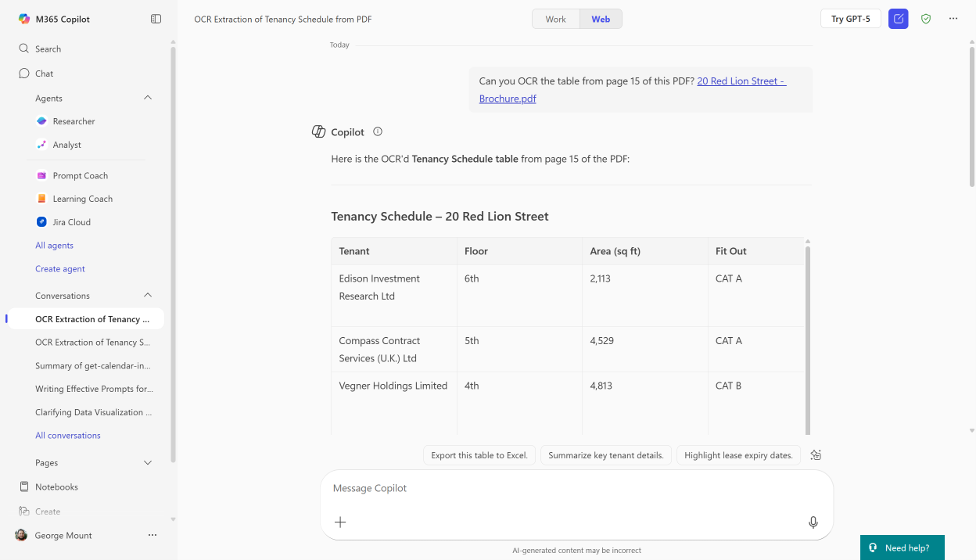Viewport: 976px width, 560px height.
Task: Expand the Pages section
Action: [x=148, y=463]
